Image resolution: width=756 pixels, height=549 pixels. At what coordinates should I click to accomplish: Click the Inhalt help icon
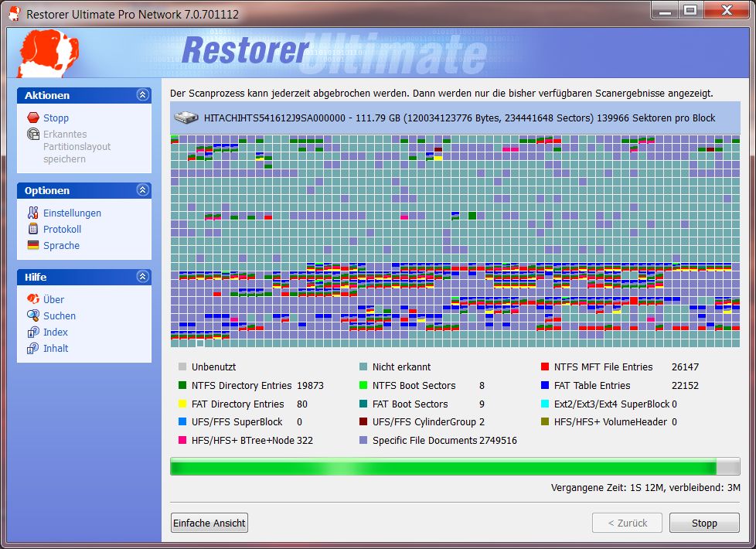click(x=32, y=348)
